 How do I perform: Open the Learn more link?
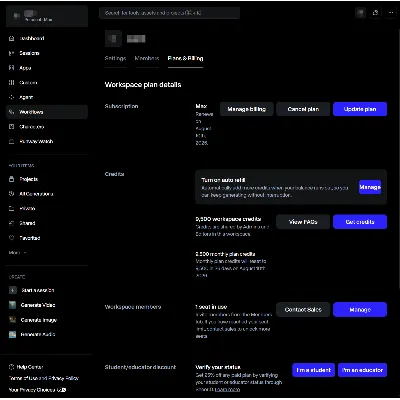pos(228,389)
